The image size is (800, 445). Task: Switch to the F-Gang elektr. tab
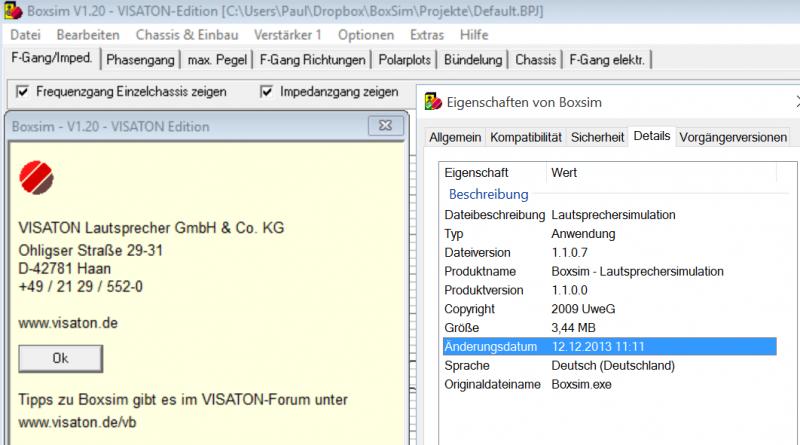pos(607,60)
